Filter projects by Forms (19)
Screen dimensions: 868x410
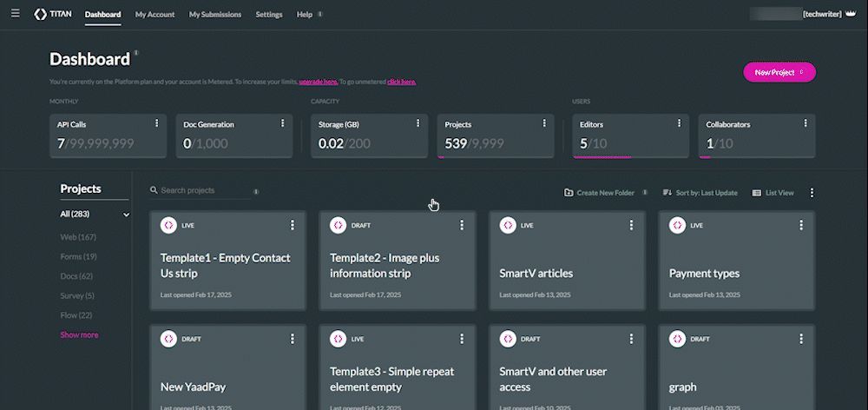click(78, 256)
